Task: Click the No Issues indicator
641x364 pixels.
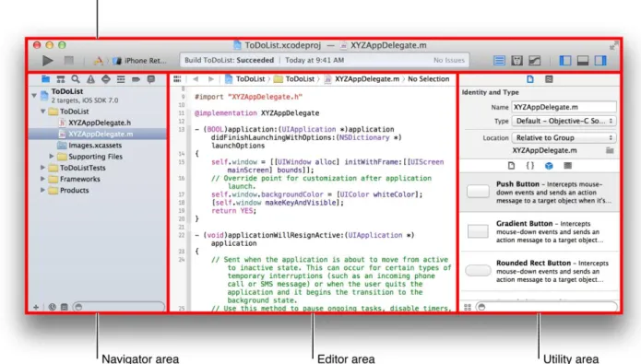Action: coord(449,60)
